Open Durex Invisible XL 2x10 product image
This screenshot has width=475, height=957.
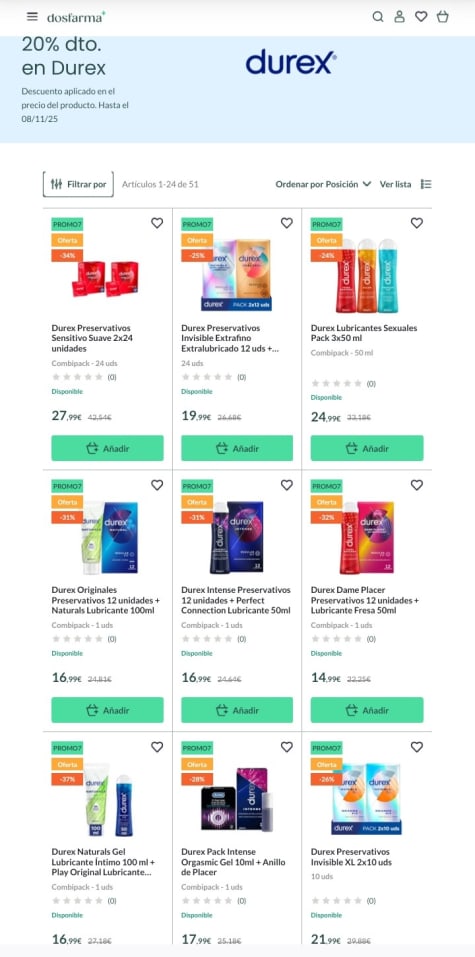coord(366,798)
